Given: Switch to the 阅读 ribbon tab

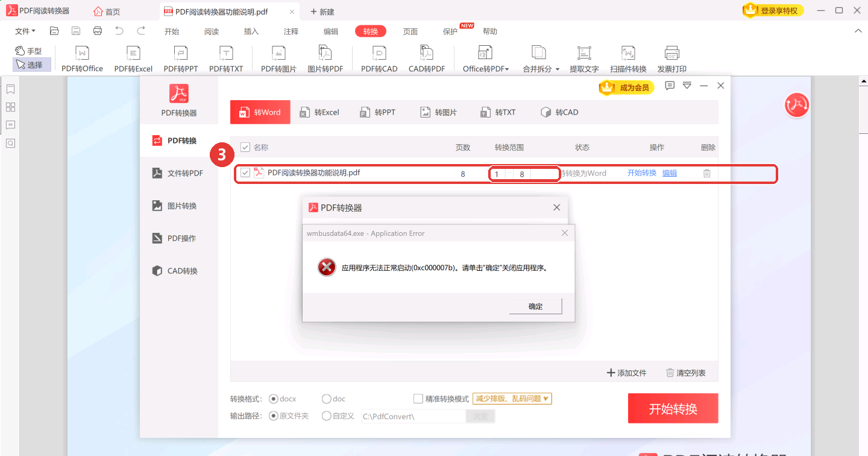Looking at the screenshot, I should pos(212,31).
